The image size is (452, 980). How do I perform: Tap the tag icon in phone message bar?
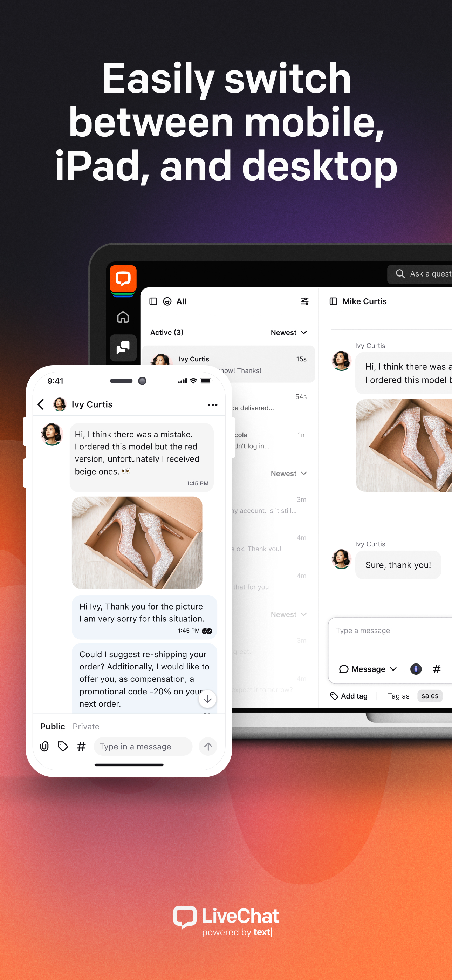pyautogui.click(x=63, y=747)
